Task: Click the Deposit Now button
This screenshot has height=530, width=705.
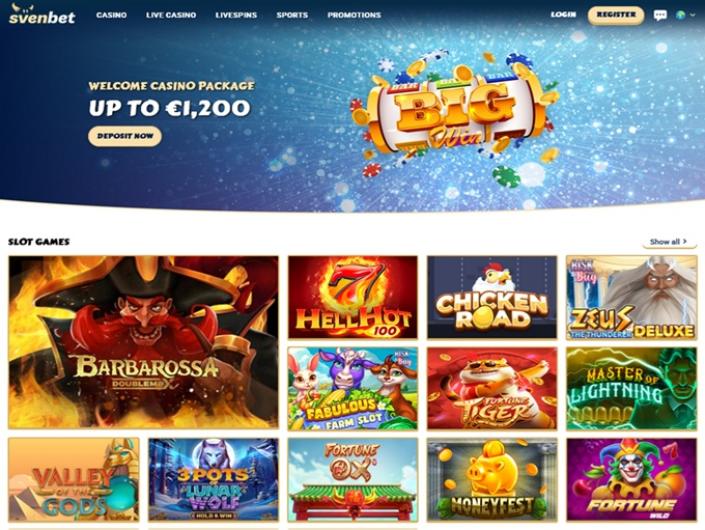Action: (x=125, y=136)
